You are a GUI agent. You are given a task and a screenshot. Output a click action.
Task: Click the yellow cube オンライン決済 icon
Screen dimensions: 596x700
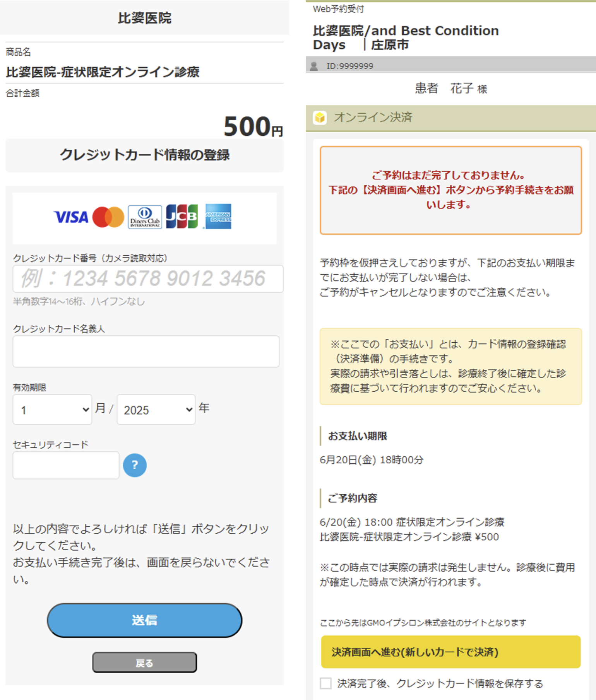pyautogui.click(x=320, y=118)
